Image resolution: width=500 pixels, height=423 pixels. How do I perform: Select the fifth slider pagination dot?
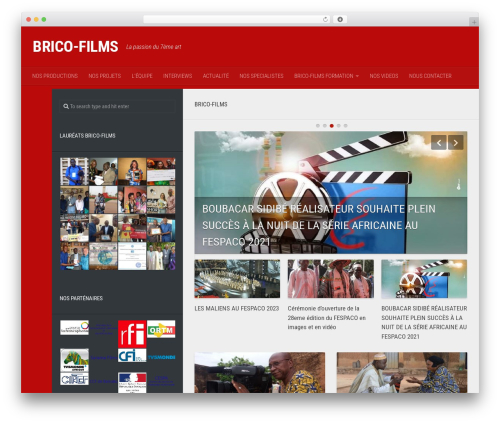point(346,126)
